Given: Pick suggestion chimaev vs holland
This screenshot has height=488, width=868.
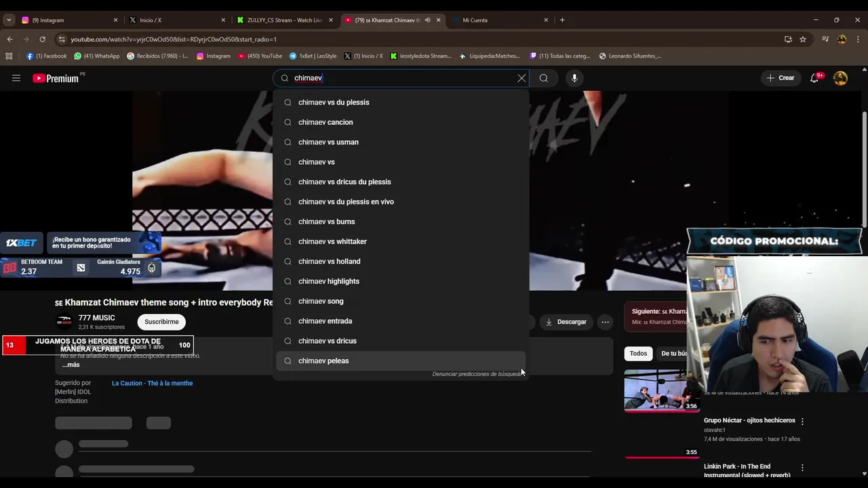Looking at the screenshot, I should click(x=401, y=261).
